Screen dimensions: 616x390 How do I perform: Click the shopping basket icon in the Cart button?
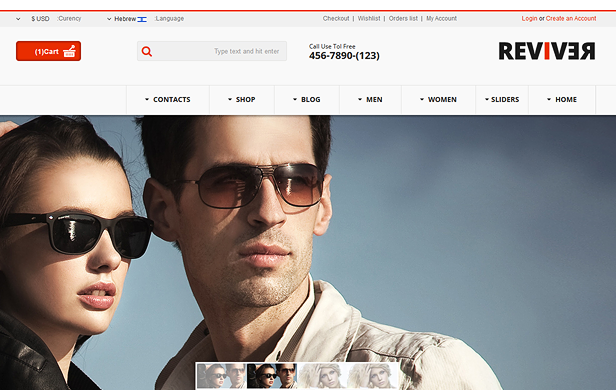click(69, 51)
